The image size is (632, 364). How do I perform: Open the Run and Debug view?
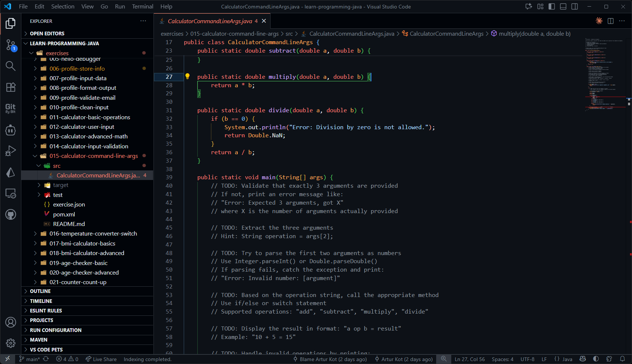pos(11,151)
